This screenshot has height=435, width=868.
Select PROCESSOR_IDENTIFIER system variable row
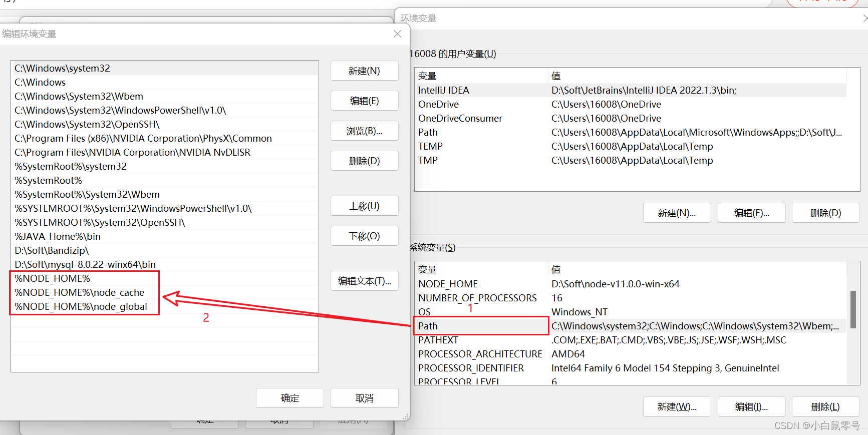coord(631,368)
